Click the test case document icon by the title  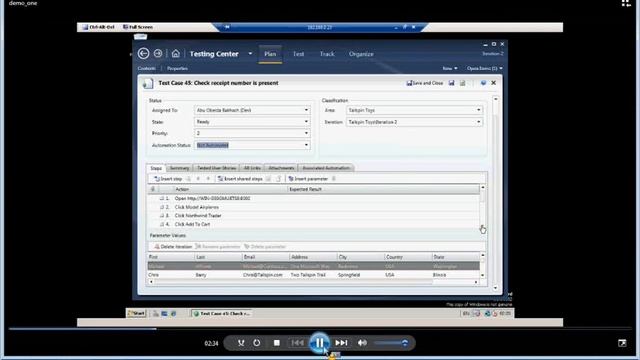click(x=148, y=83)
